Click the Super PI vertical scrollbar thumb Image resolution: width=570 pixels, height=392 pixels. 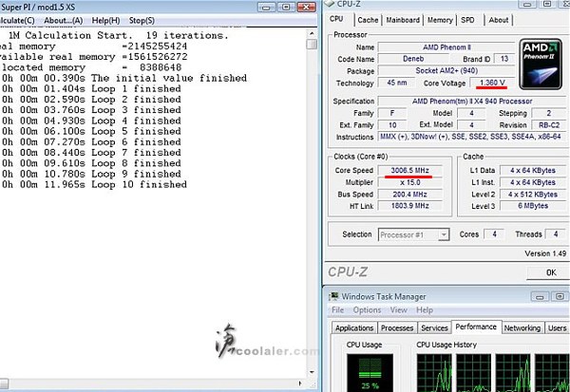[312, 45]
